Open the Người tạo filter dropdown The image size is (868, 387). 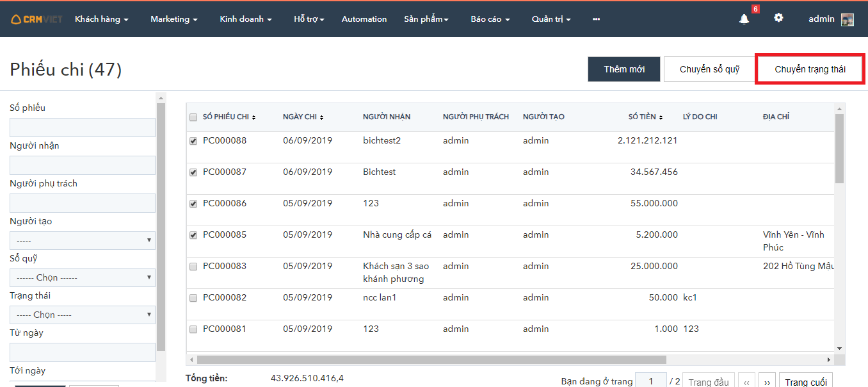pyautogui.click(x=83, y=240)
